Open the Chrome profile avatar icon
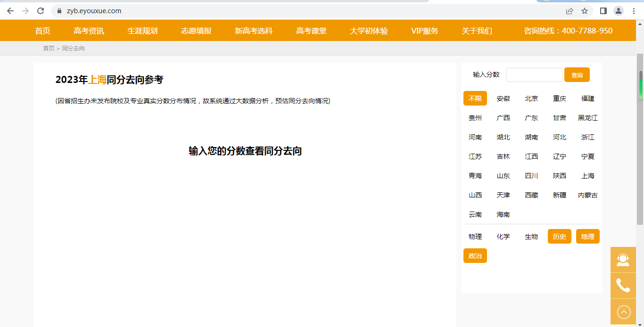This screenshot has height=327, width=644. click(618, 11)
